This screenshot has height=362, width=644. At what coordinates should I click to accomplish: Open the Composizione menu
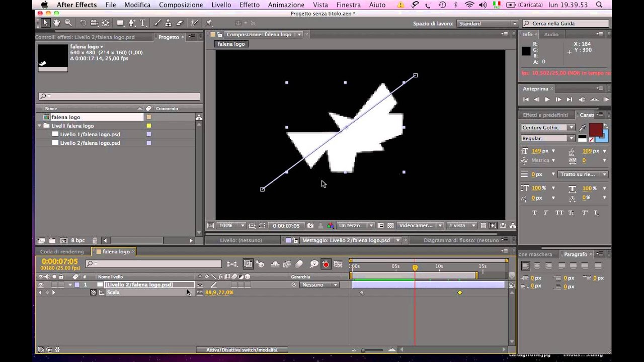coord(181,5)
